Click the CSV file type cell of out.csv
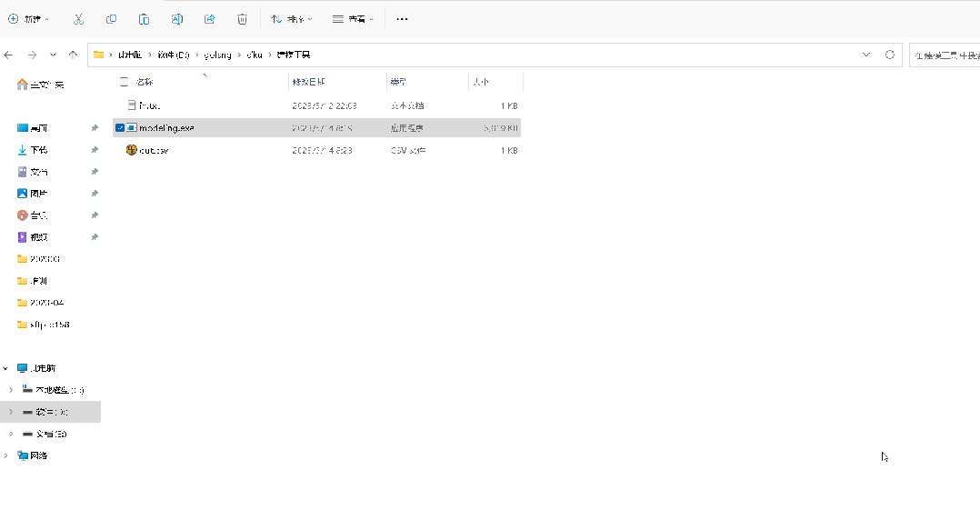 (x=408, y=151)
